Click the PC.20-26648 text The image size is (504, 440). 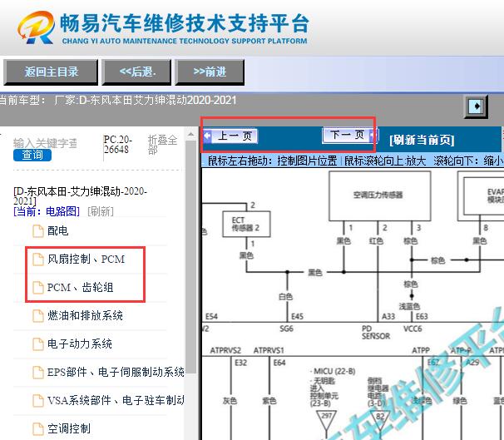coord(117,144)
